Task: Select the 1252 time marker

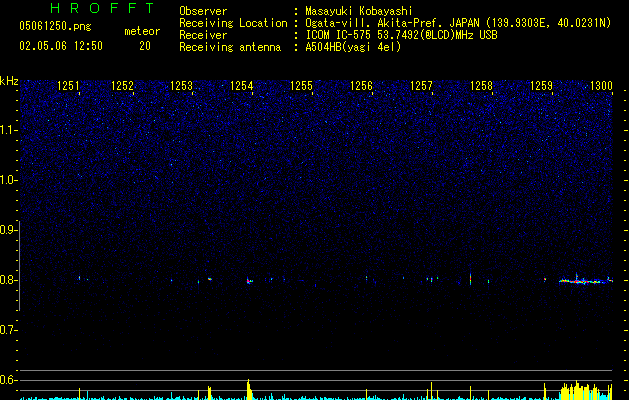Action: (122, 86)
